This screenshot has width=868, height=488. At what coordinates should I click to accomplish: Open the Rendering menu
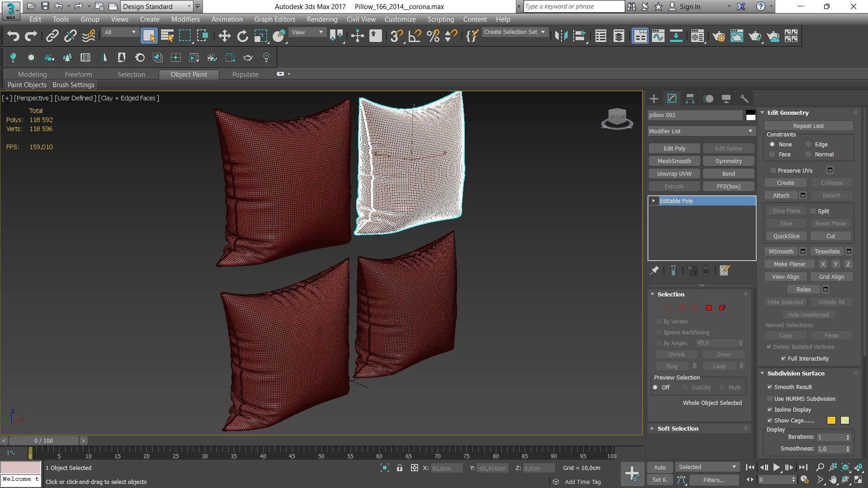pyautogui.click(x=322, y=19)
